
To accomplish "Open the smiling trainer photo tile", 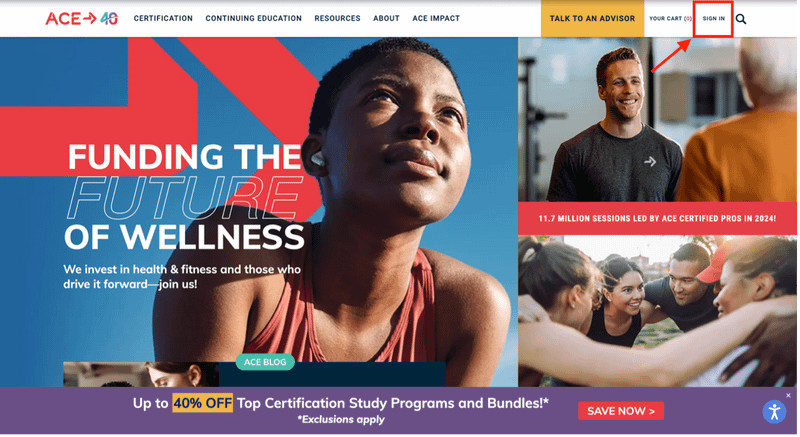I will [x=659, y=120].
